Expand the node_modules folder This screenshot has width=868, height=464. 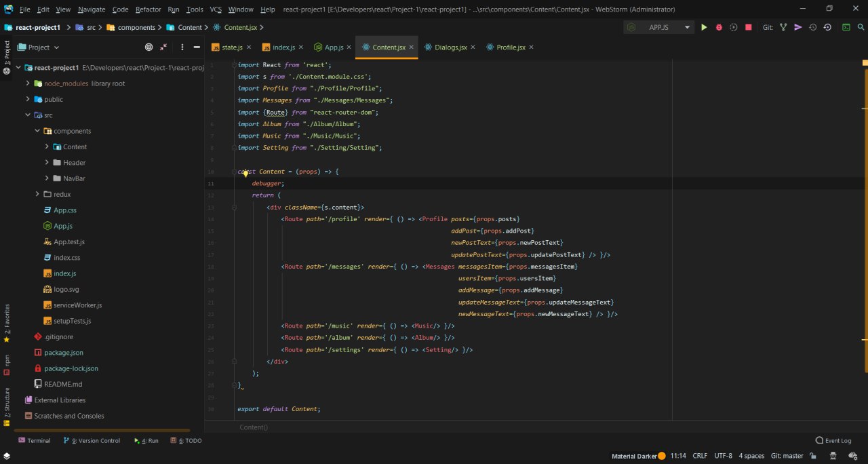[28, 83]
